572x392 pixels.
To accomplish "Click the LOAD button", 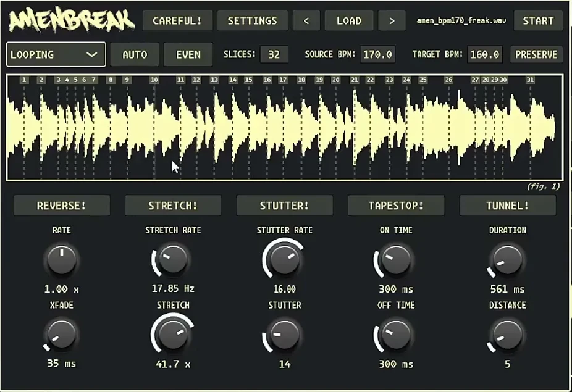I will [x=349, y=21].
